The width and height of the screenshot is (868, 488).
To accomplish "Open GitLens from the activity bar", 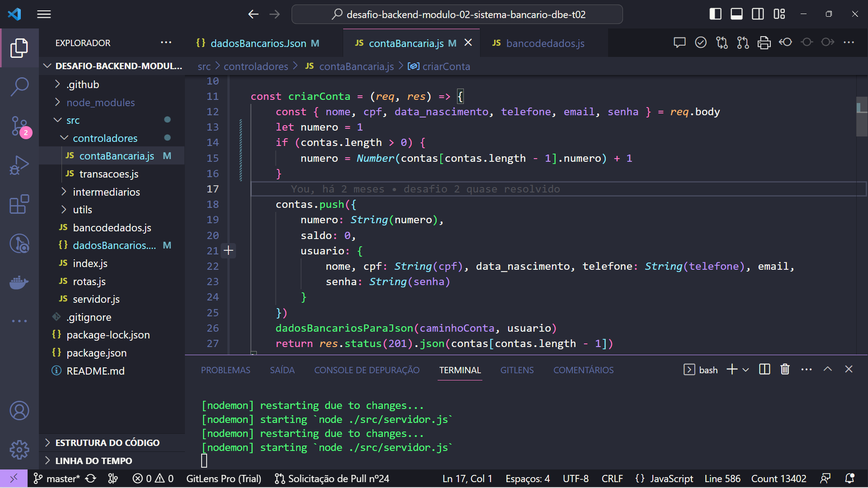I will pyautogui.click(x=19, y=244).
